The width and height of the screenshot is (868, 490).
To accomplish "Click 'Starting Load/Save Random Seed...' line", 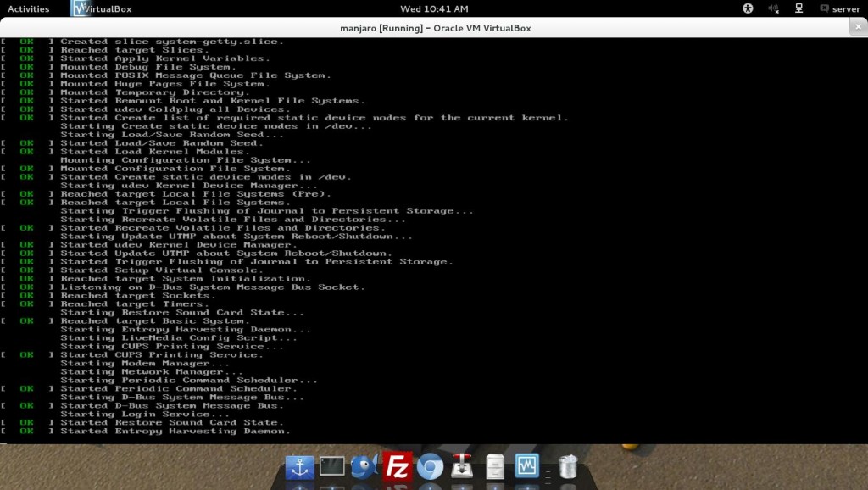I will pyautogui.click(x=172, y=135).
